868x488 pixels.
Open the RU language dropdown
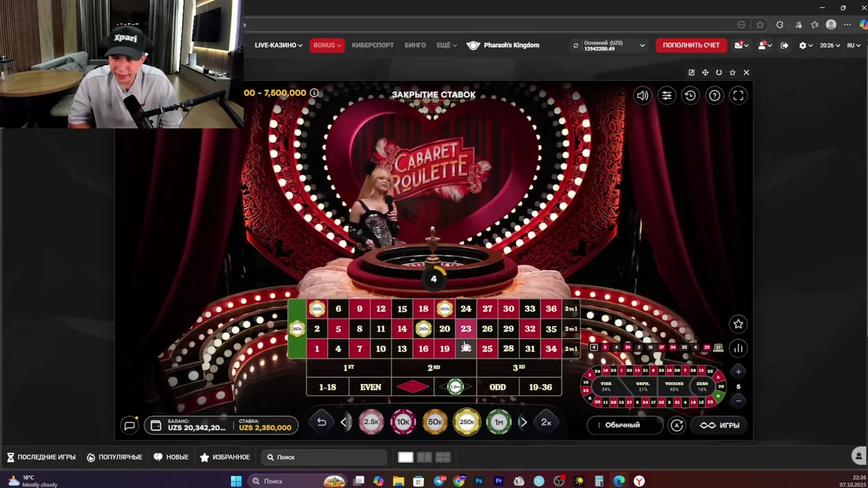click(852, 45)
